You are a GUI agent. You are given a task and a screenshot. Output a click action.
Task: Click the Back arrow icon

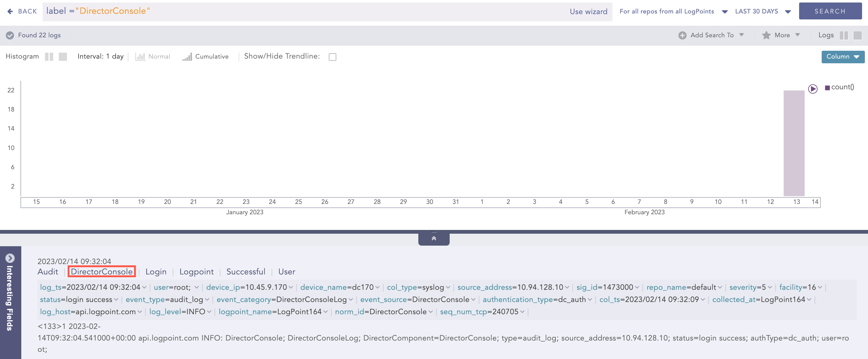point(10,11)
